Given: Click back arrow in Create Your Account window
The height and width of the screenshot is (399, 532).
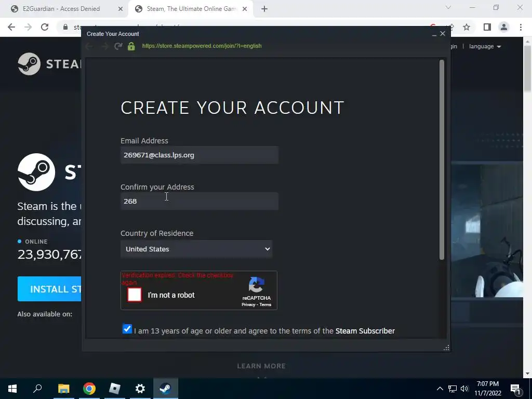Looking at the screenshot, I should pyautogui.click(x=89, y=46).
